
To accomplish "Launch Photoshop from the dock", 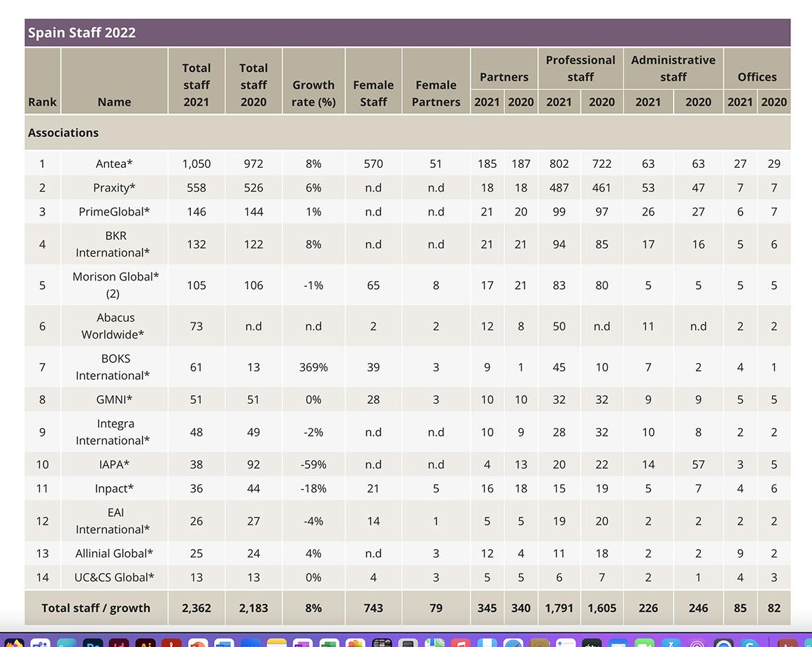I will (x=93, y=644).
